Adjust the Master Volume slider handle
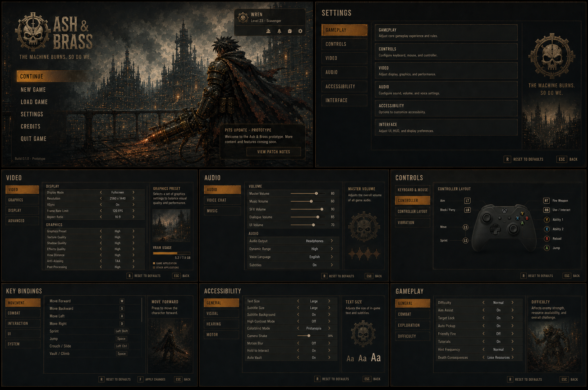Viewport: 588px width, 390px height. (316, 194)
